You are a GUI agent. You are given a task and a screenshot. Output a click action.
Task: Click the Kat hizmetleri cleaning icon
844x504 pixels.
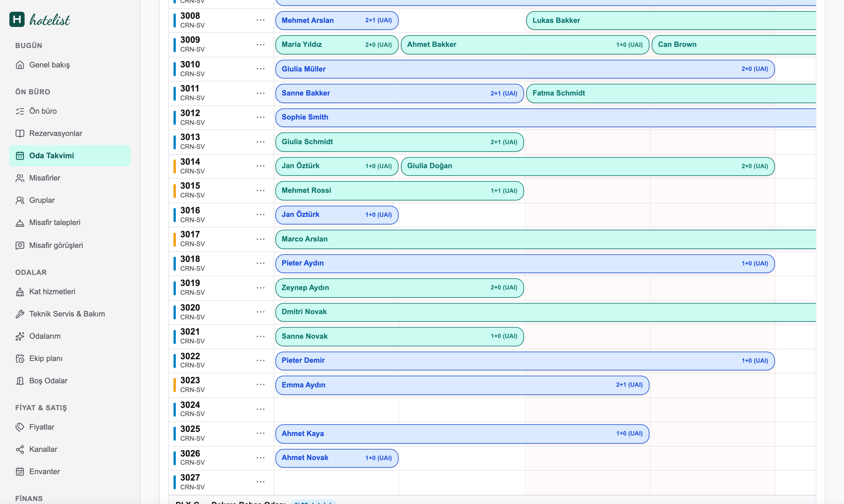click(x=20, y=292)
